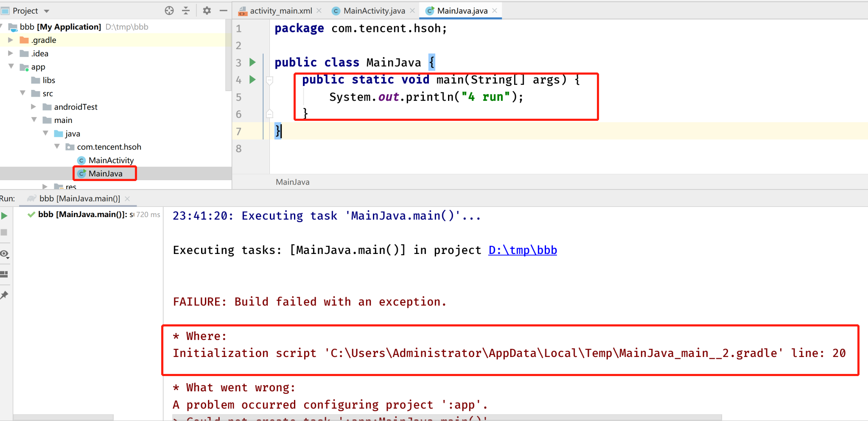Rerun the application with the green play icon
The width and height of the screenshot is (868, 421).
point(5,215)
